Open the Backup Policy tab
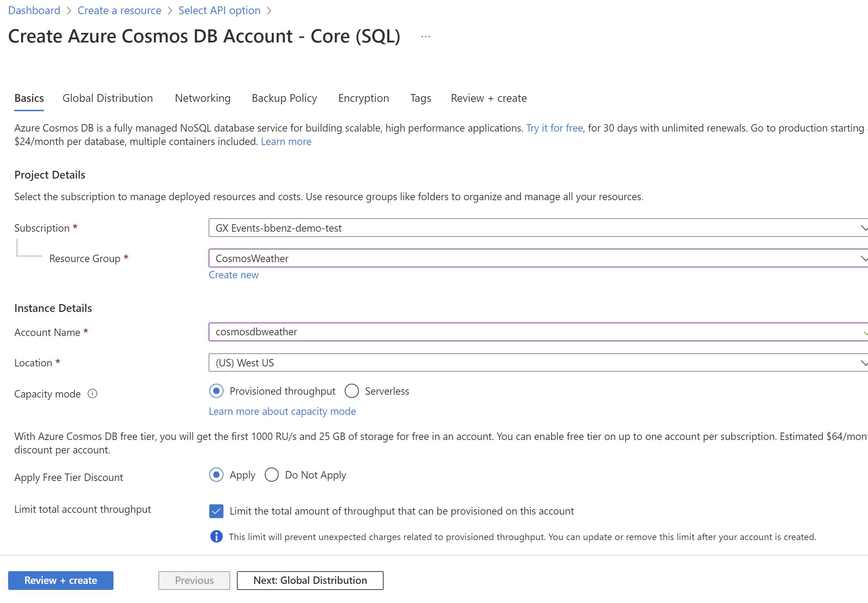 tap(284, 98)
